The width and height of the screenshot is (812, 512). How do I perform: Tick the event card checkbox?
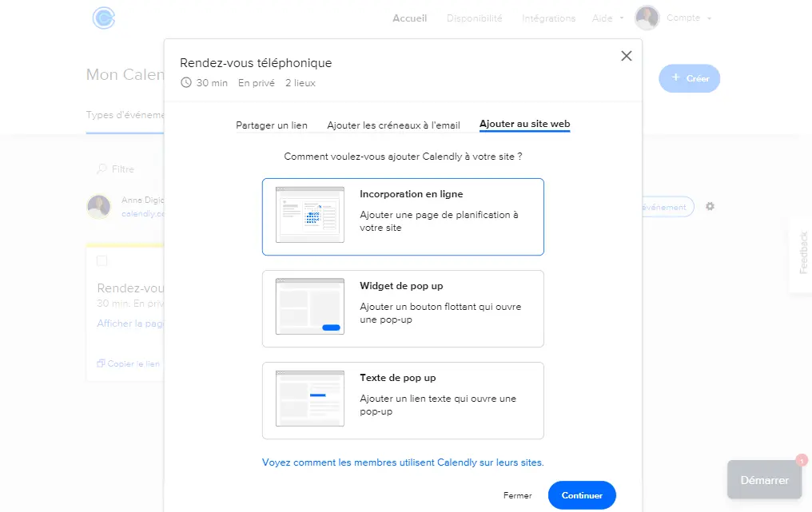click(x=102, y=260)
